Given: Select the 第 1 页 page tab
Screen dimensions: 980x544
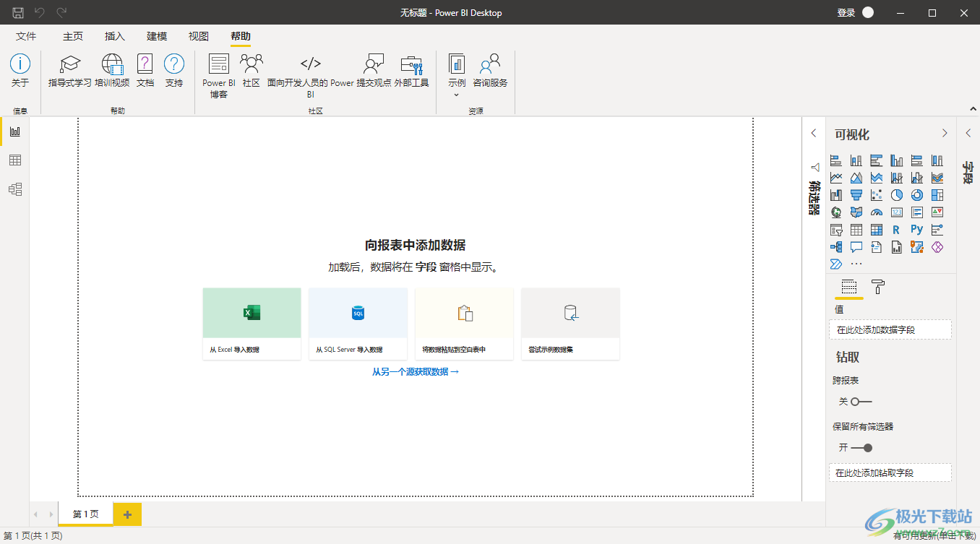Looking at the screenshot, I should 85,514.
